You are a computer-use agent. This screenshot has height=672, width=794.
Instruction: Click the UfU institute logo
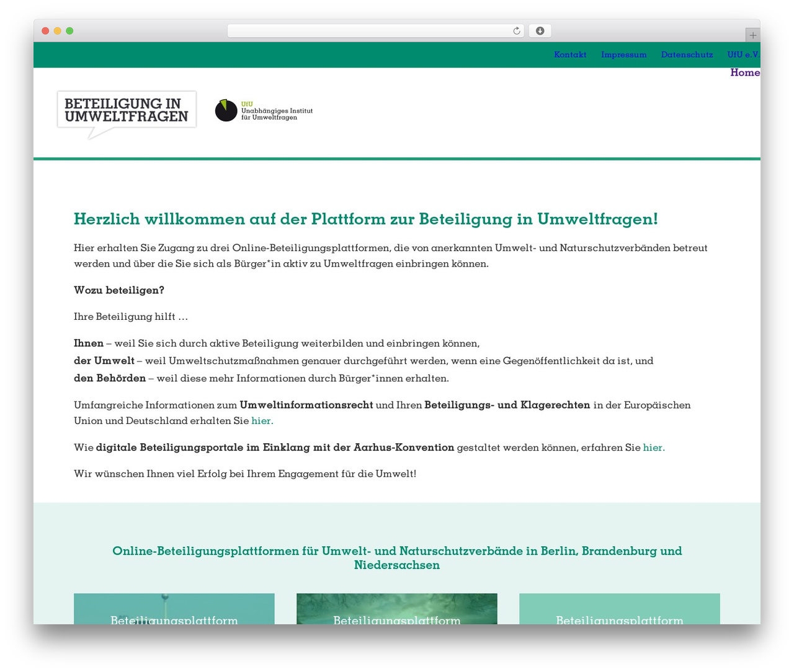click(x=264, y=110)
